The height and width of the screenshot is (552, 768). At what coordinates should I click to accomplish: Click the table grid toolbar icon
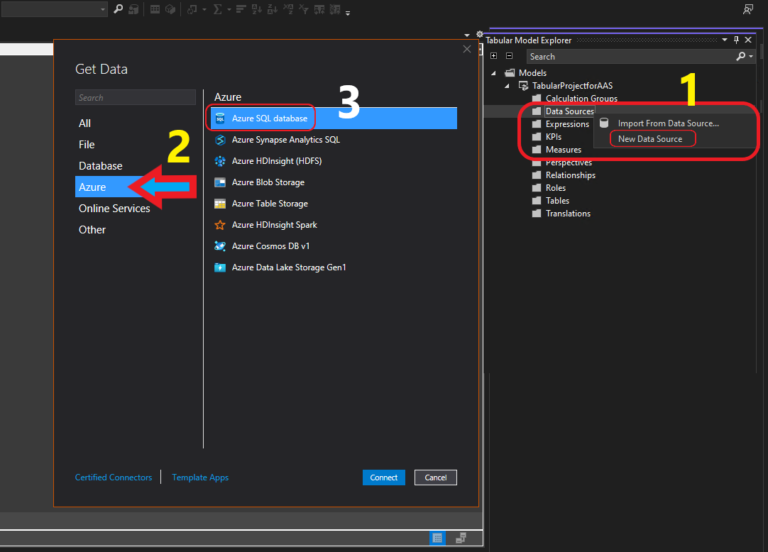(155, 9)
